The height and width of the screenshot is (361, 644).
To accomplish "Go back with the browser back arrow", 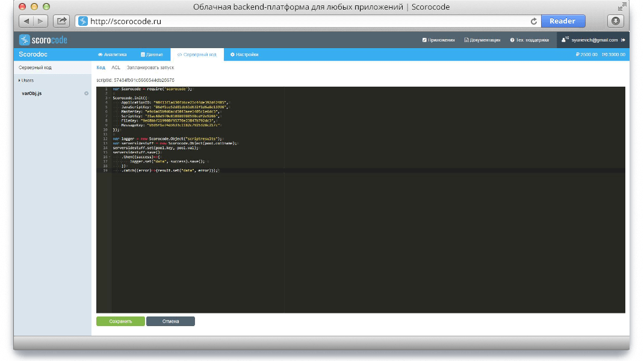I will point(26,21).
